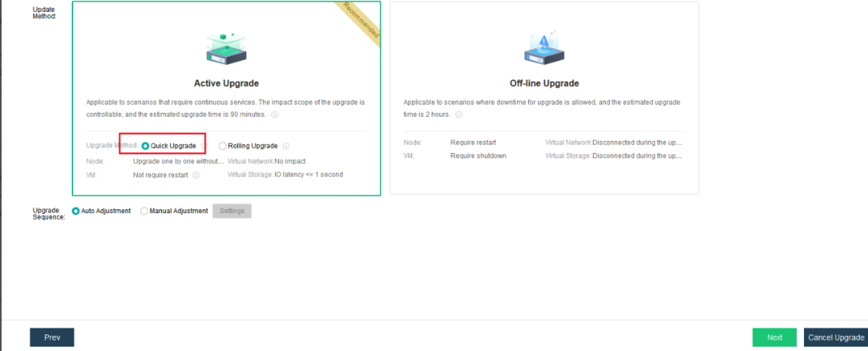The width and height of the screenshot is (868, 351).
Task: Click info icon after '2 hours' estimate
Action: pos(459,115)
